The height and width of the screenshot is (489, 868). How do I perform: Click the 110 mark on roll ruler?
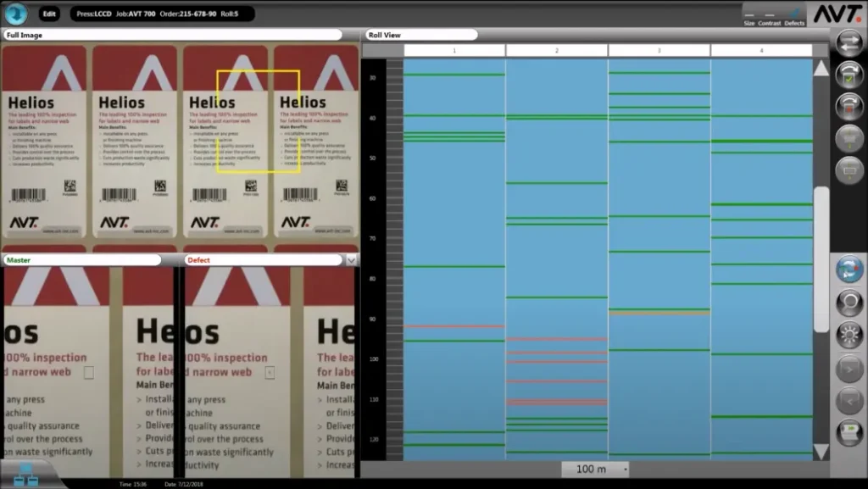pos(374,399)
